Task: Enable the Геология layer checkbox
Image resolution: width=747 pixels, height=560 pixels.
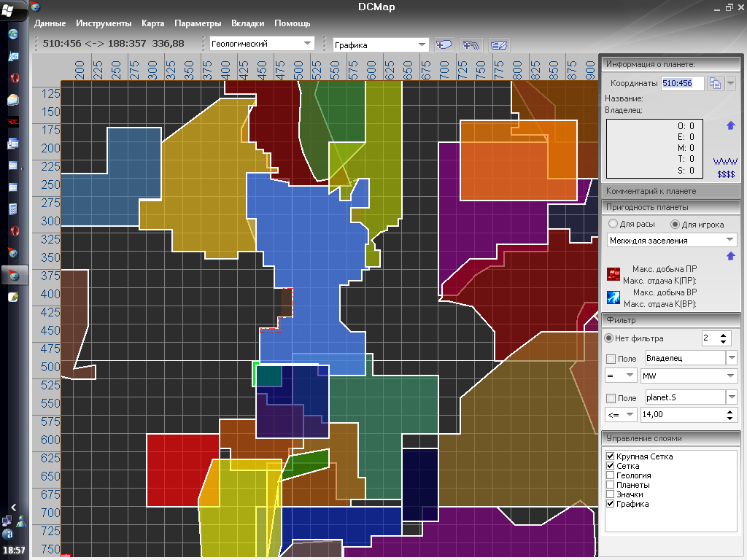Action: click(x=611, y=475)
